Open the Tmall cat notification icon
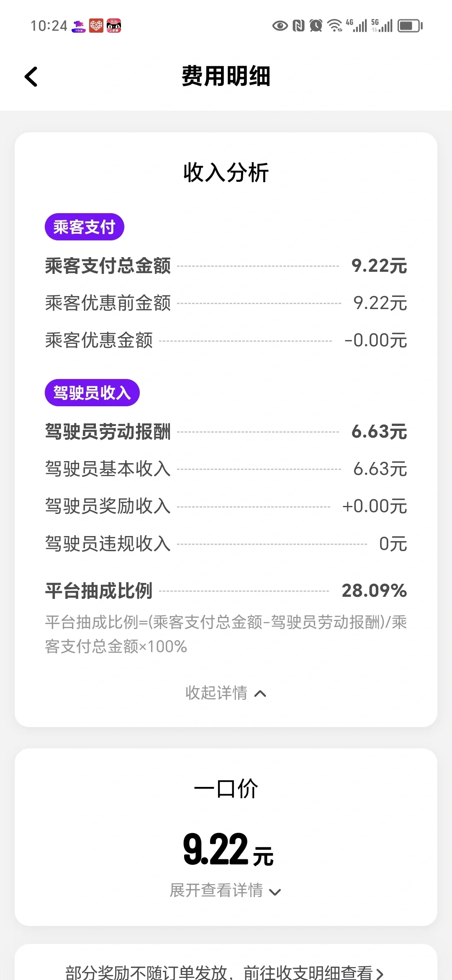The height and width of the screenshot is (980, 452). pyautogui.click(x=114, y=26)
